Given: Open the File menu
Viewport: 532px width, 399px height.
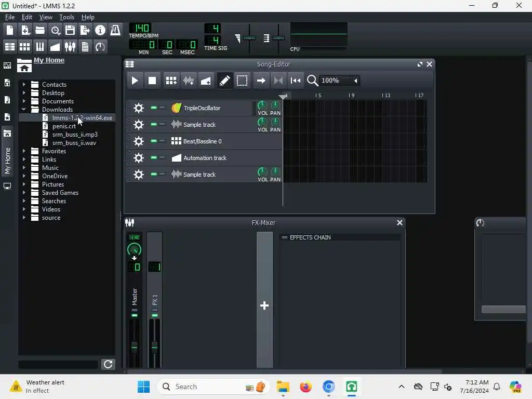Looking at the screenshot, I should coord(9,17).
